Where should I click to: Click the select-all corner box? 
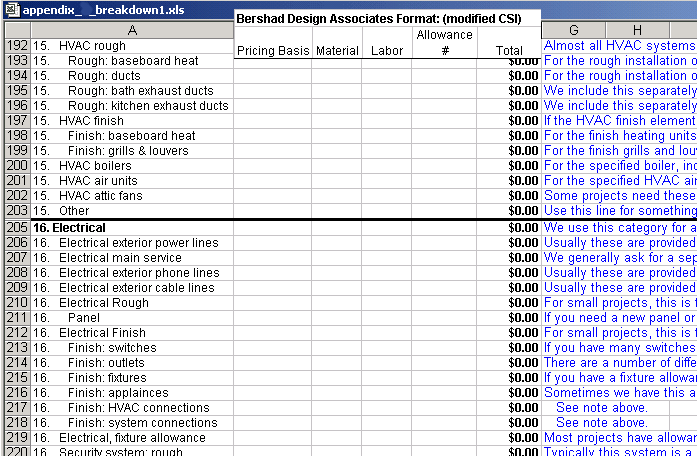click(17, 30)
